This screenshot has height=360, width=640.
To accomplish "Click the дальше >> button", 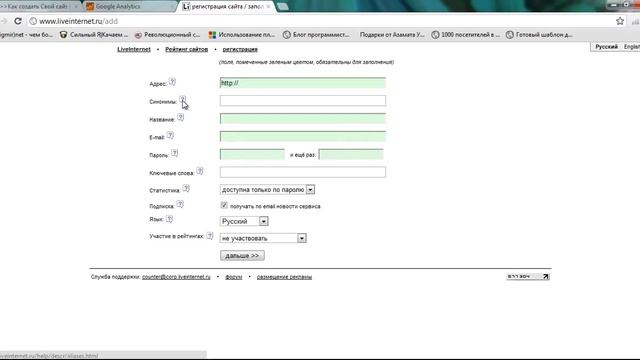I will pos(242,256).
